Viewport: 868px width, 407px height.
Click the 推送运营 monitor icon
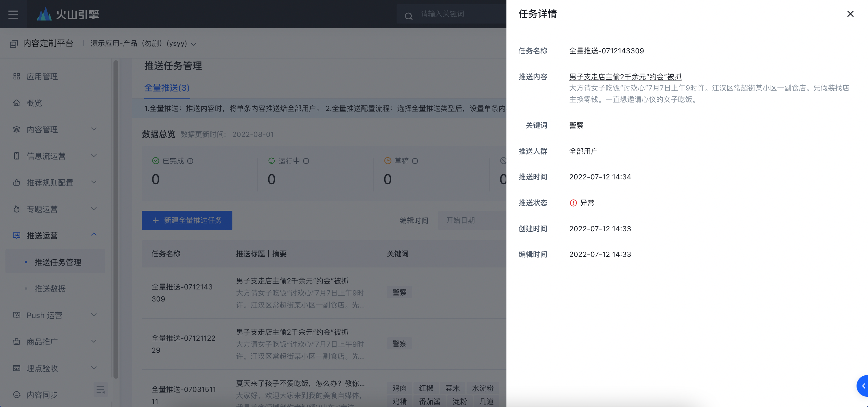click(x=17, y=235)
